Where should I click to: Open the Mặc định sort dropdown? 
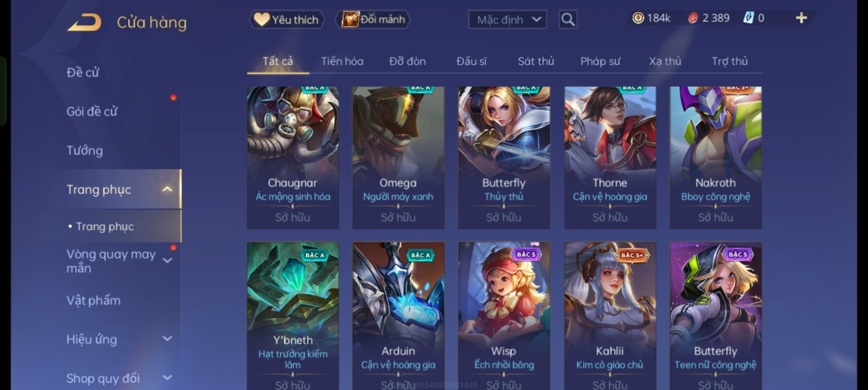point(507,19)
